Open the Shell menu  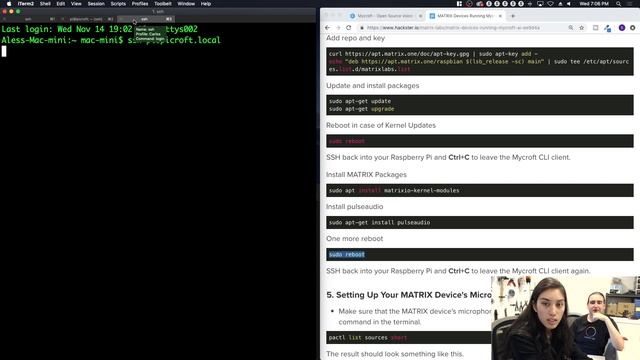pos(45,4)
